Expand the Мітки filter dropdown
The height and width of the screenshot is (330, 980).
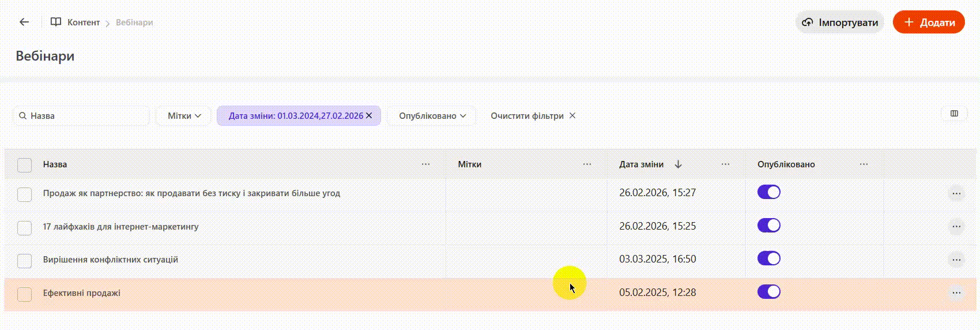(184, 116)
